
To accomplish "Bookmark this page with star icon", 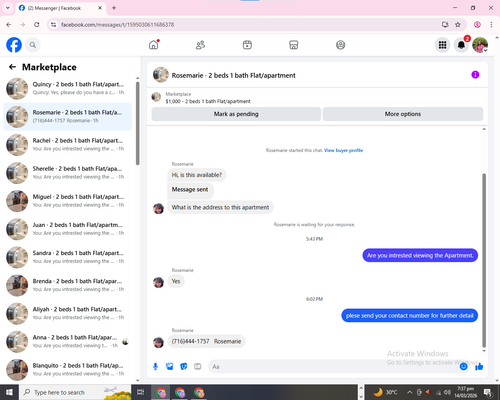I will pyautogui.click(x=458, y=25).
